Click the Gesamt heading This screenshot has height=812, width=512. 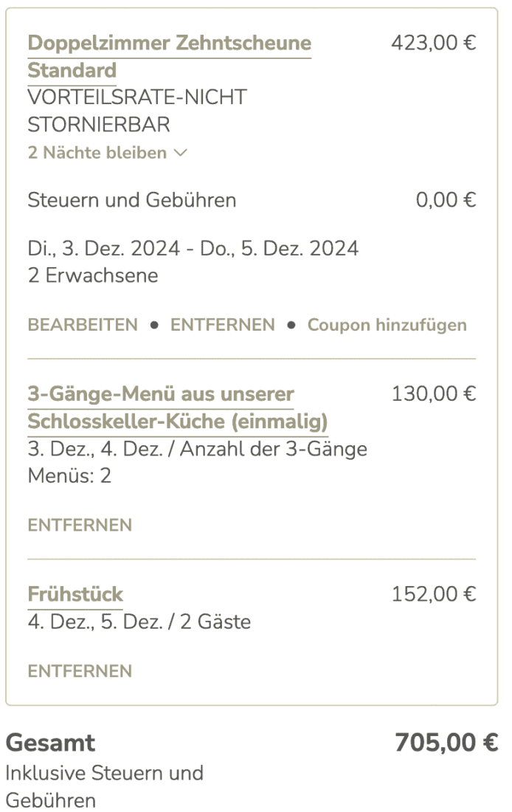click(50, 743)
